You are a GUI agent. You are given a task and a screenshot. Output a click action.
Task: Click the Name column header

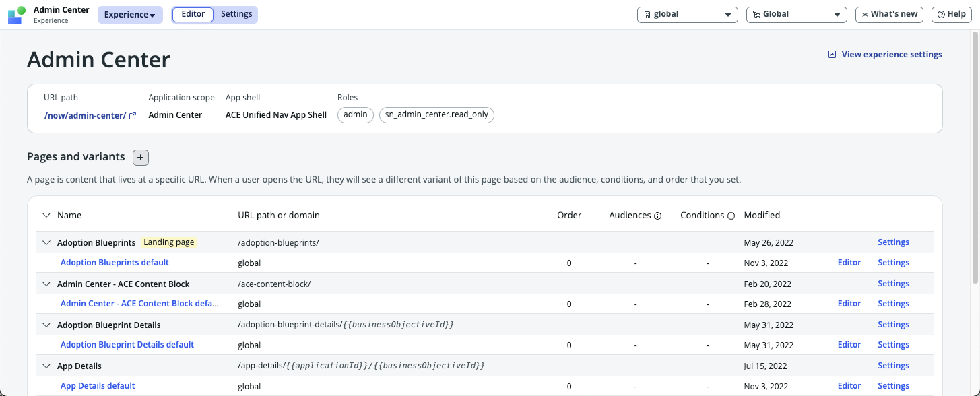69,216
